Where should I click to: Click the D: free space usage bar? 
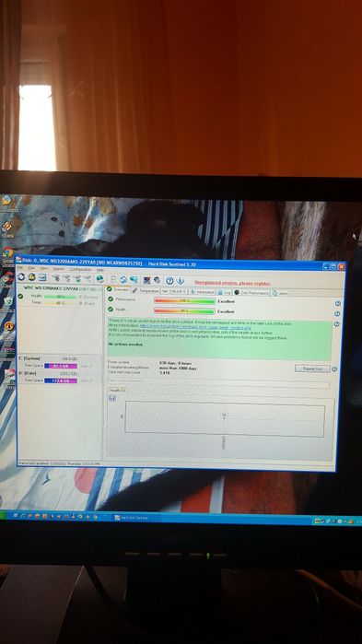(61, 381)
